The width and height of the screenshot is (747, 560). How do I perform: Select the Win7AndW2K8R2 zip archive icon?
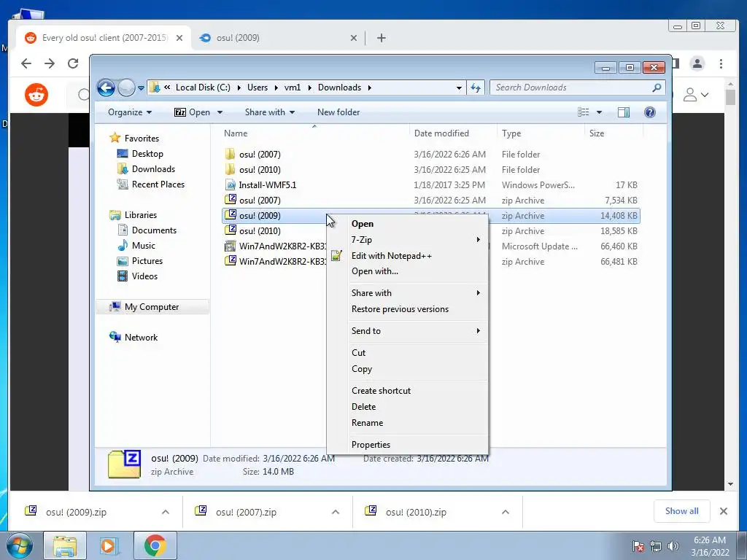[x=230, y=261]
